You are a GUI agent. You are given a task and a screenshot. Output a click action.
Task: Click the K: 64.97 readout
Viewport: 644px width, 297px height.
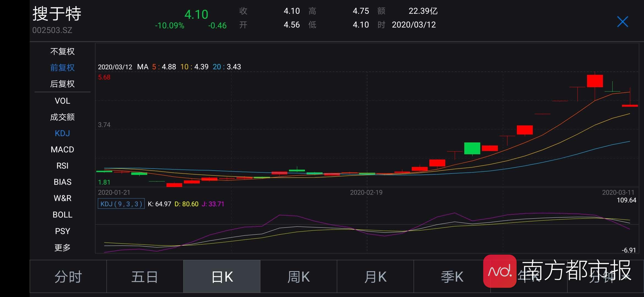(159, 204)
